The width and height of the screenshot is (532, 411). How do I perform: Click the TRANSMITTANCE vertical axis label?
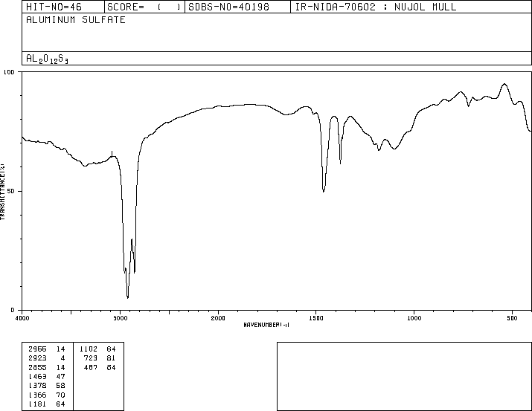point(3,191)
